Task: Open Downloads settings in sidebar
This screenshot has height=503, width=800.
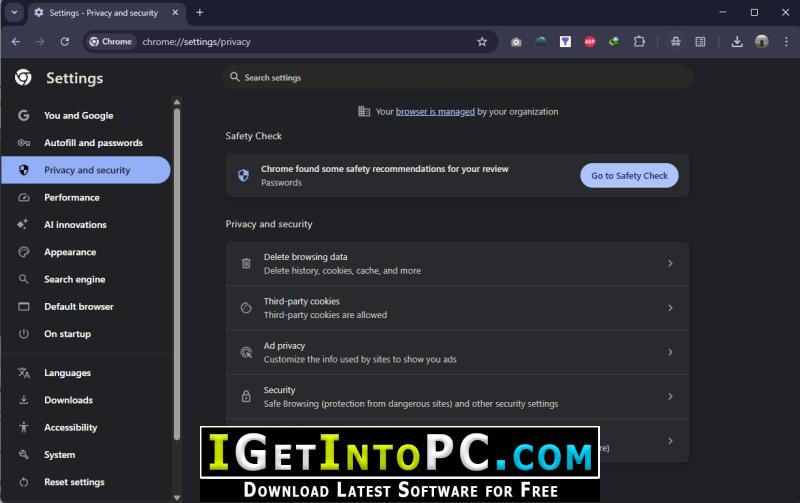Action: pyautogui.click(x=87, y=400)
